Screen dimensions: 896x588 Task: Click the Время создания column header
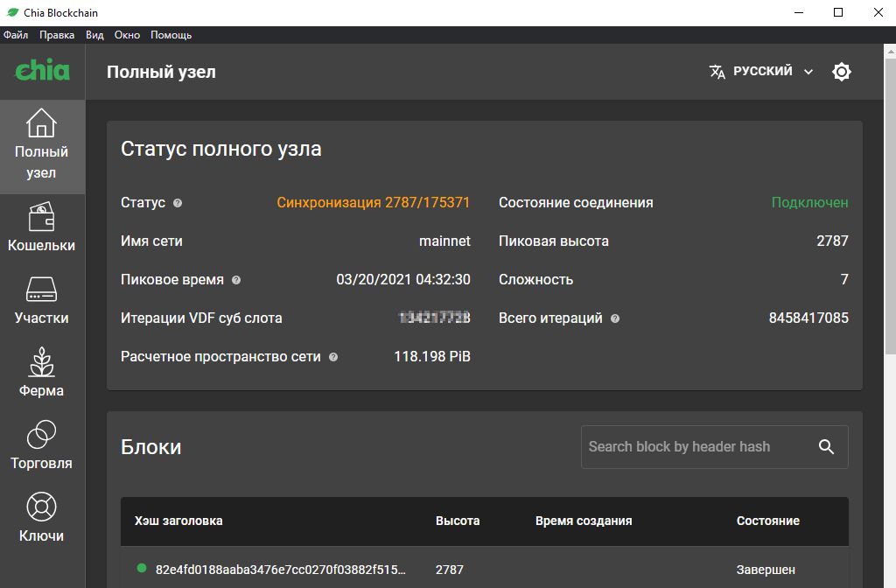click(584, 521)
